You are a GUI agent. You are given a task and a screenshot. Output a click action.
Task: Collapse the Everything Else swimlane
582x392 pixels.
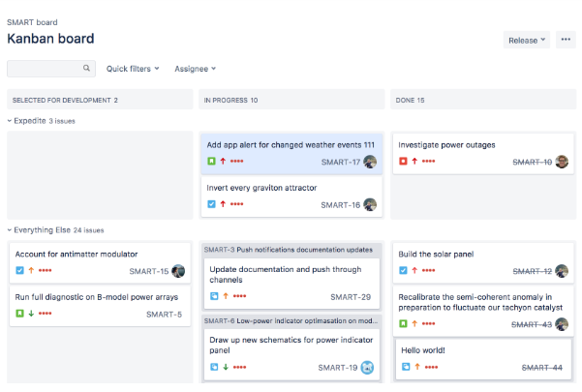click(10, 230)
